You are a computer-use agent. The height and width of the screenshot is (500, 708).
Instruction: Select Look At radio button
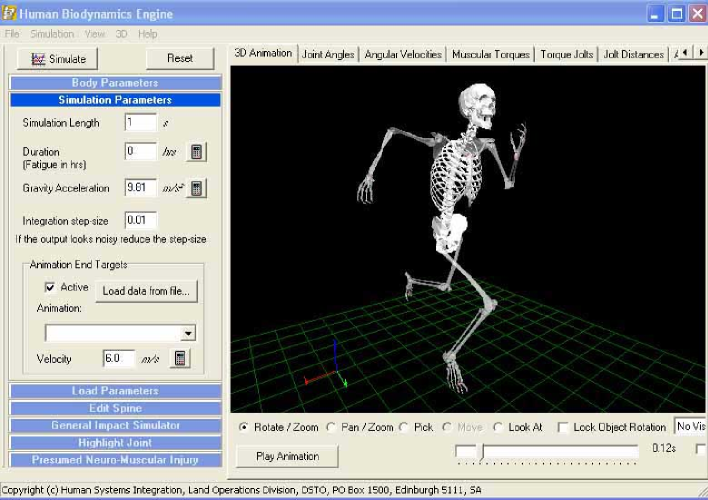[498, 427]
